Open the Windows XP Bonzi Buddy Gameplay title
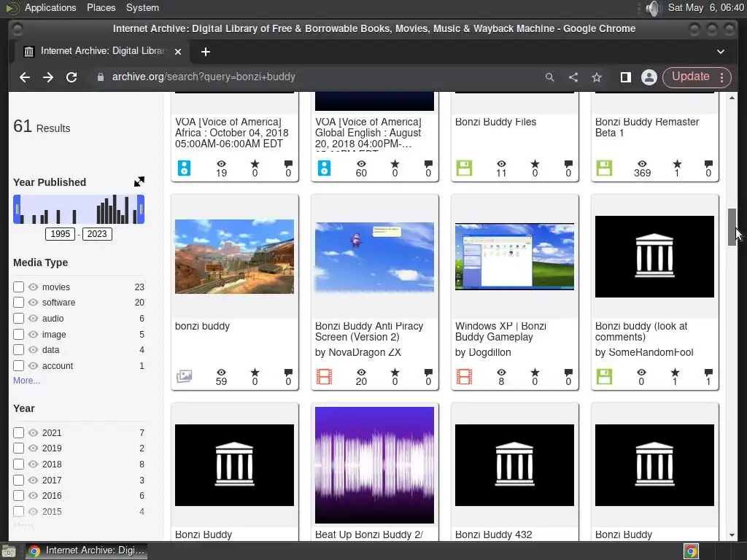747x560 pixels. 500,332
